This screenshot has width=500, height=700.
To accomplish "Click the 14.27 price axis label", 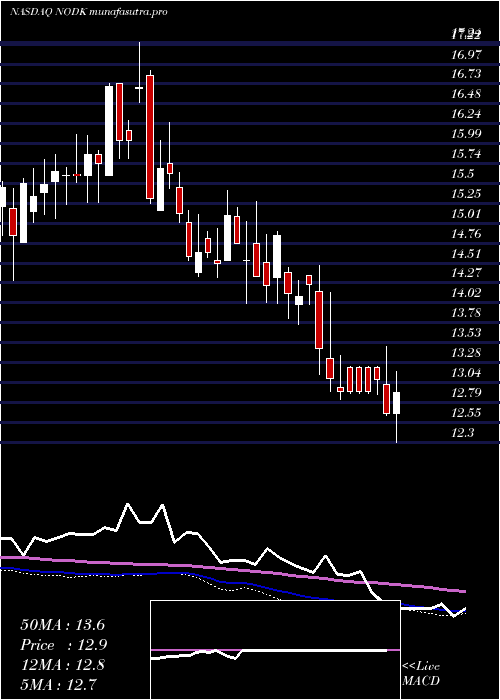I will [x=467, y=273].
